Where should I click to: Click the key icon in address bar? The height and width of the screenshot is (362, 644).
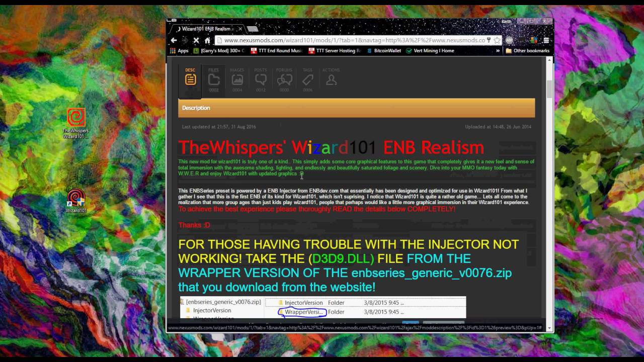[489, 40]
